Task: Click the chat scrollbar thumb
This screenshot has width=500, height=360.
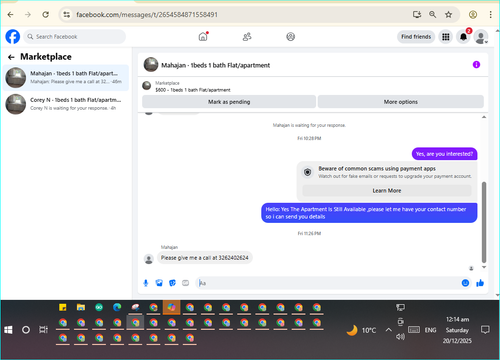Action: (x=484, y=222)
